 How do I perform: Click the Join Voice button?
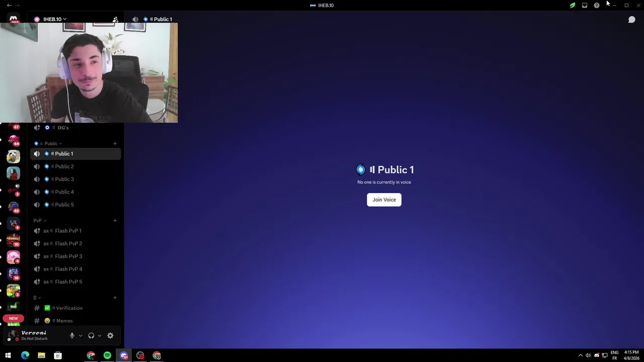(384, 200)
